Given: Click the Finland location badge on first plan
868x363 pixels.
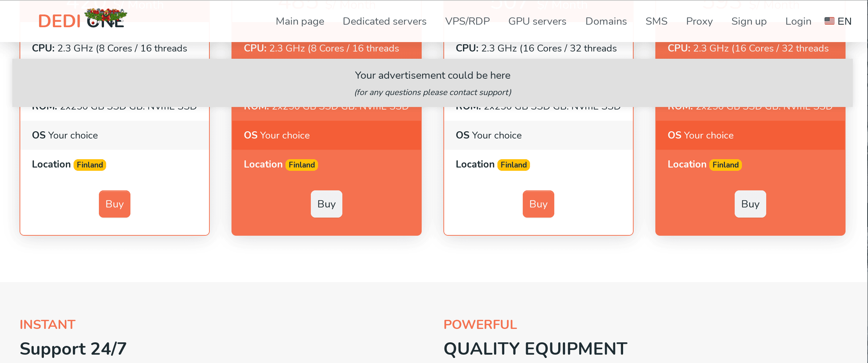Looking at the screenshot, I should (89, 165).
